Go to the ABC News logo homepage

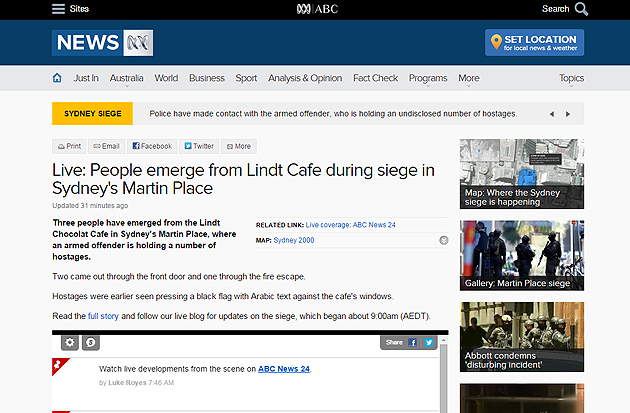pos(102,43)
